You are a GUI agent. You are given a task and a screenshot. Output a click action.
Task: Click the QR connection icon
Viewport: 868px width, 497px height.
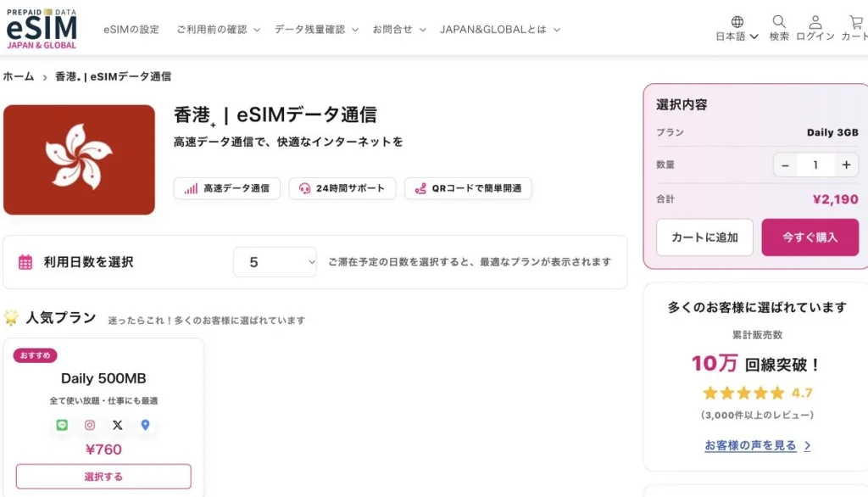click(x=420, y=188)
